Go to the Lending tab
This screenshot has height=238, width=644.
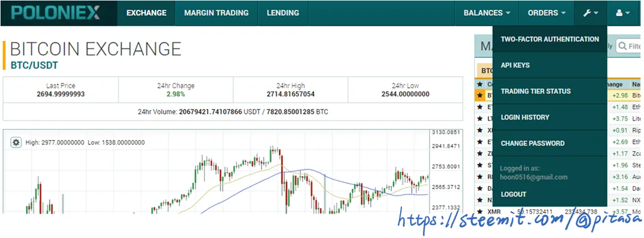pos(283,13)
